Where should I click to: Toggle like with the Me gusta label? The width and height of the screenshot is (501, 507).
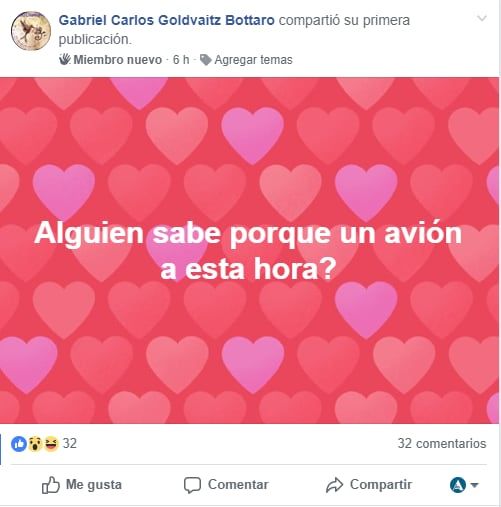(94, 484)
